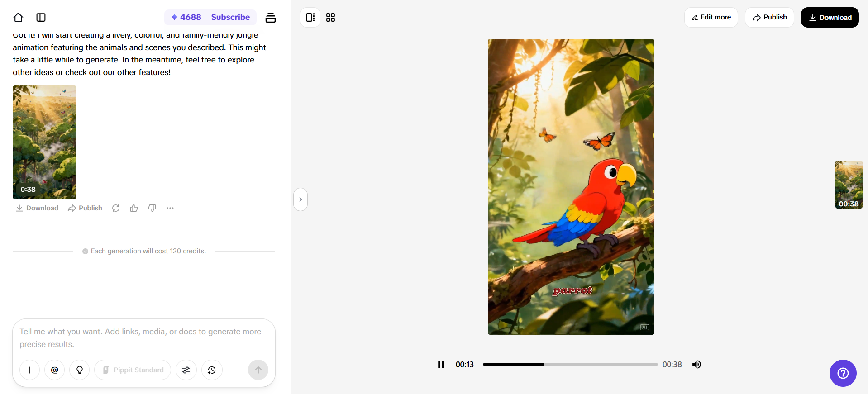The width and height of the screenshot is (868, 394).
Task: Click the 00:38 total duration label
Action: tap(672, 365)
